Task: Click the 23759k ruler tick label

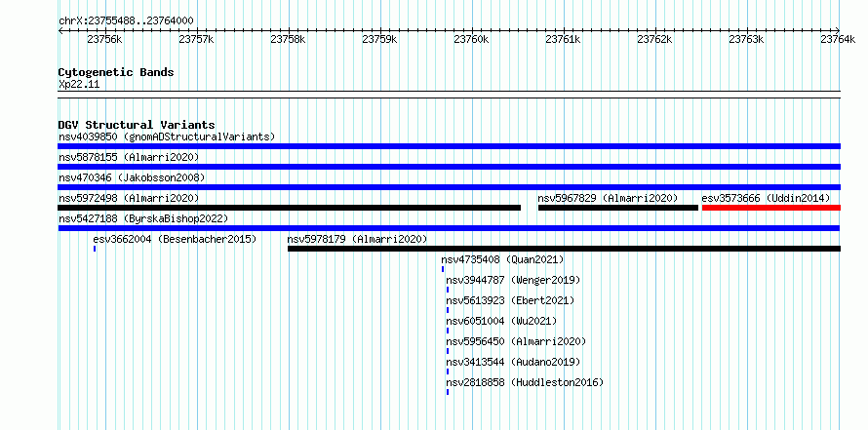Action: (x=379, y=39)
